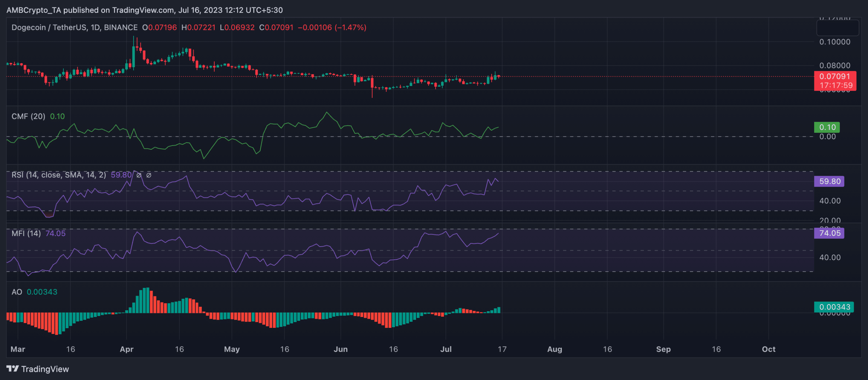Click the Apr label on time axis

point(126,349)
